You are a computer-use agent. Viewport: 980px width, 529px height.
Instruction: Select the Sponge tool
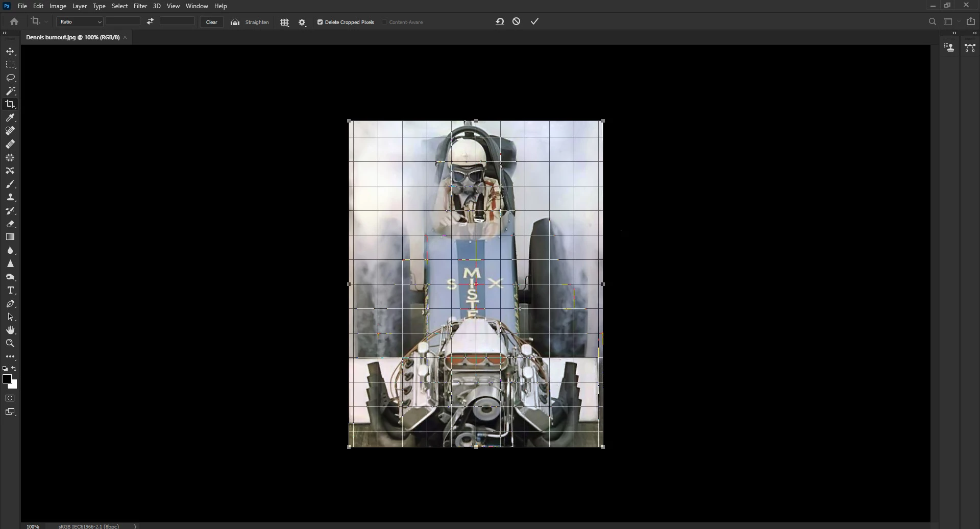[10, 277]
